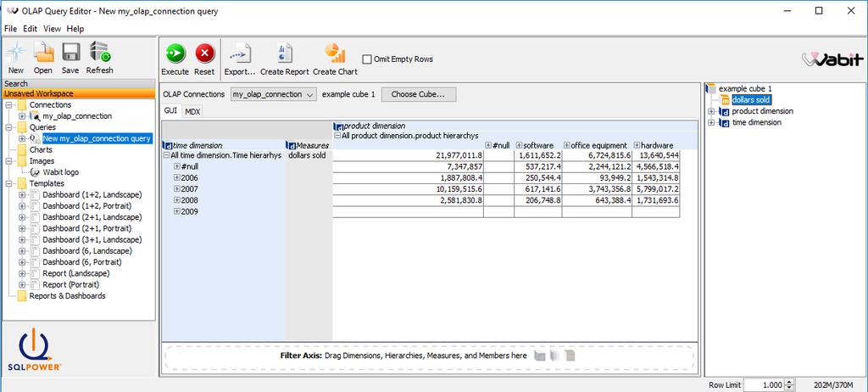Click the product dimension icon in cube tree
The width and height of the screenshot is (868, 392).
[x=725, y=111]
